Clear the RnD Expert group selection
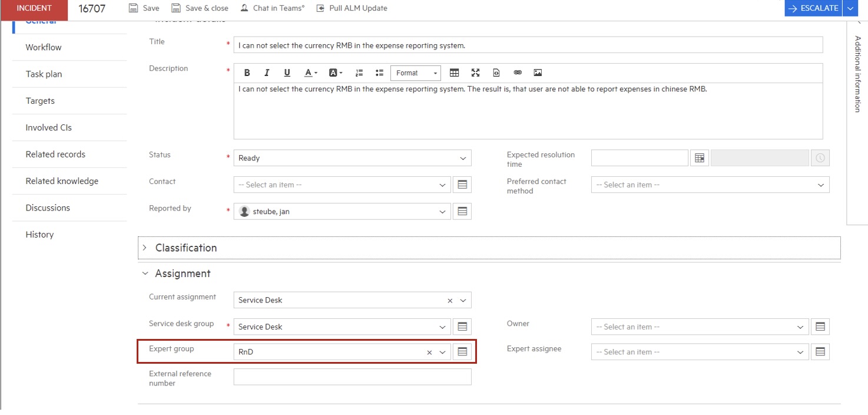This screenshot has width=868, height=415. point(429,351)
